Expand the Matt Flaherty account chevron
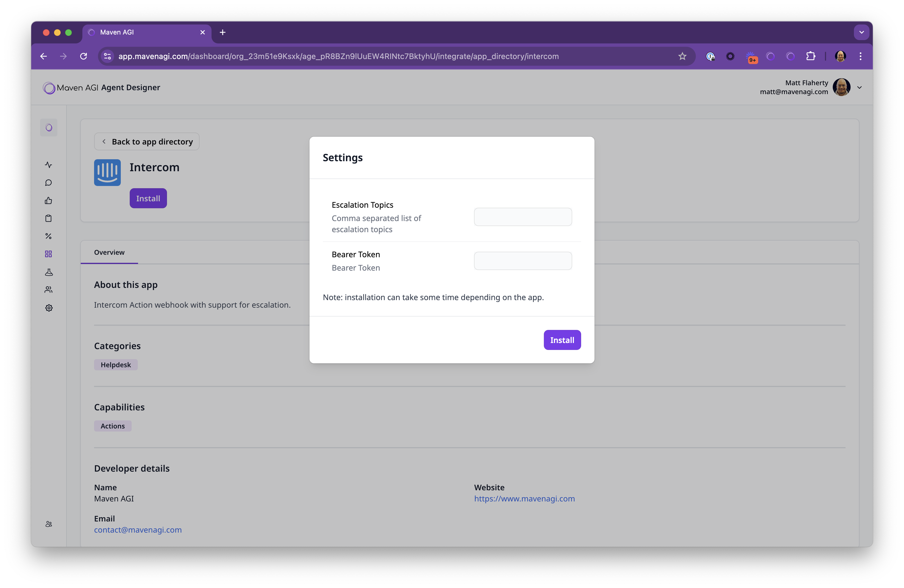Screen dimensions: 904x588 859,87
